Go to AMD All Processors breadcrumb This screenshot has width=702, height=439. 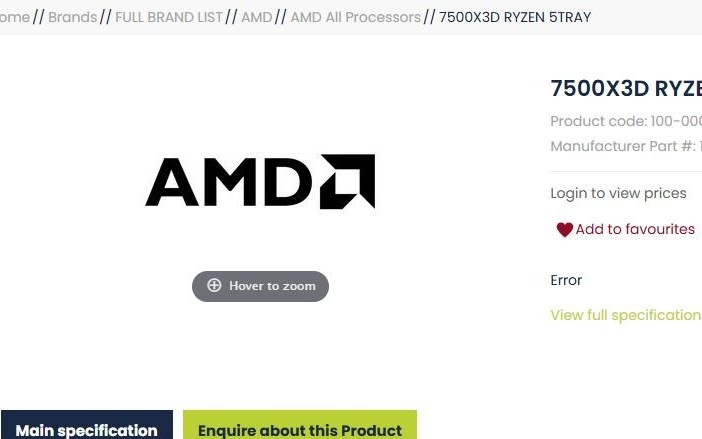pyautogui.click(x=355, y=17)
